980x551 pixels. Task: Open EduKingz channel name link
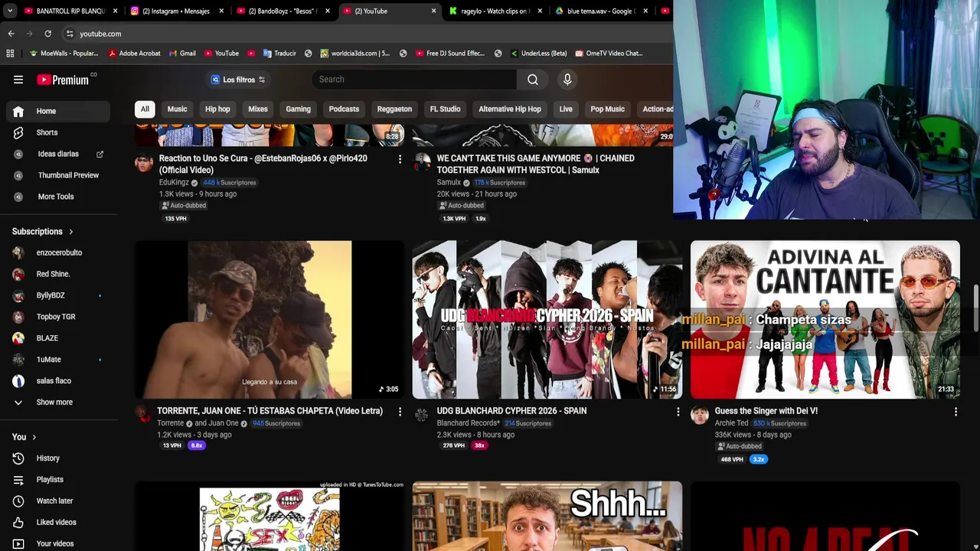point(174,183)
